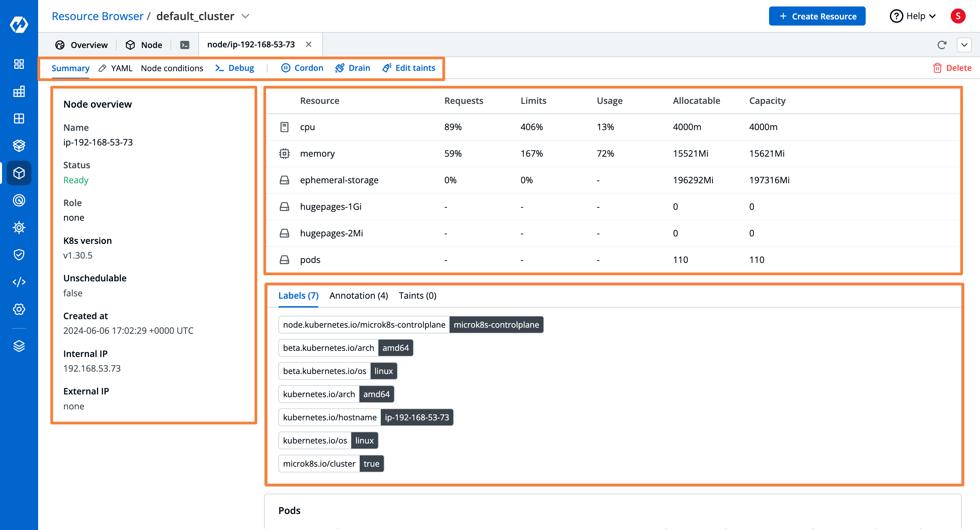The width and height of the screenshot is (980, 530).
Task: Open the Applications dashboard from the sidebar
Action: pos(19,64)
